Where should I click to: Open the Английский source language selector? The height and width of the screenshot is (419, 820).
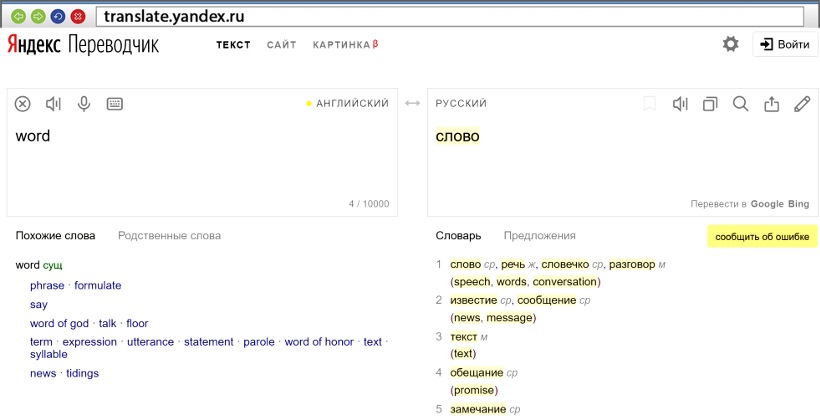(352, 104)
